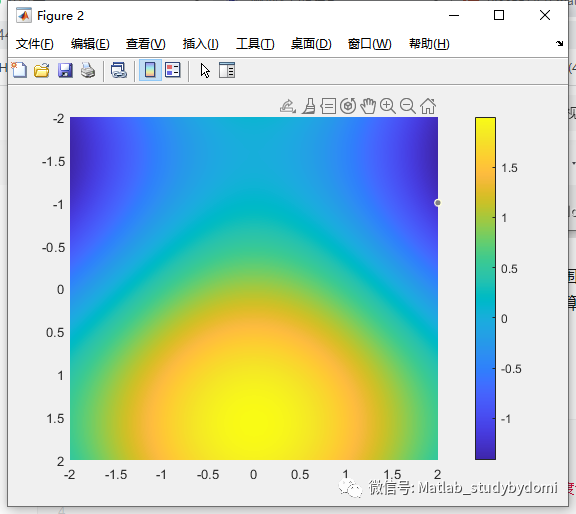The image size is (576, 514).
Task: Activate the Edit Plot arrow tool
Action: [x=205, y=70]
